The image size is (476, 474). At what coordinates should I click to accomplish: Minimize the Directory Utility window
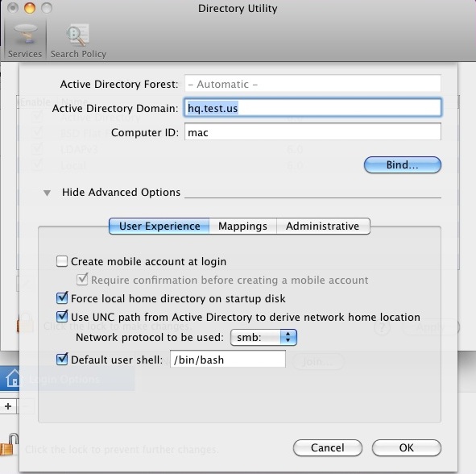tap(30, 8)
